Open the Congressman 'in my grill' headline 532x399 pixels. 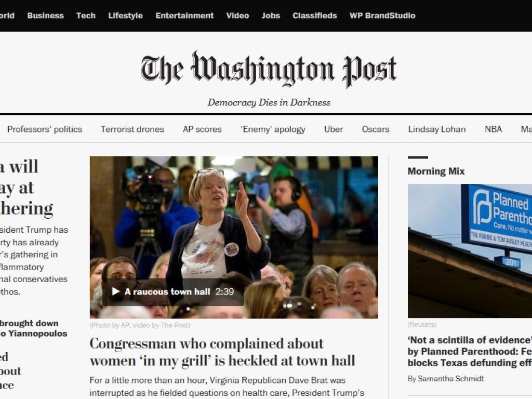click(222, 352)
